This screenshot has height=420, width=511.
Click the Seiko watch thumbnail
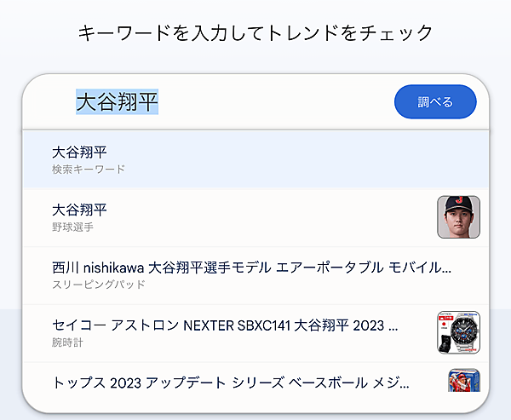click(x=458, y=332)
